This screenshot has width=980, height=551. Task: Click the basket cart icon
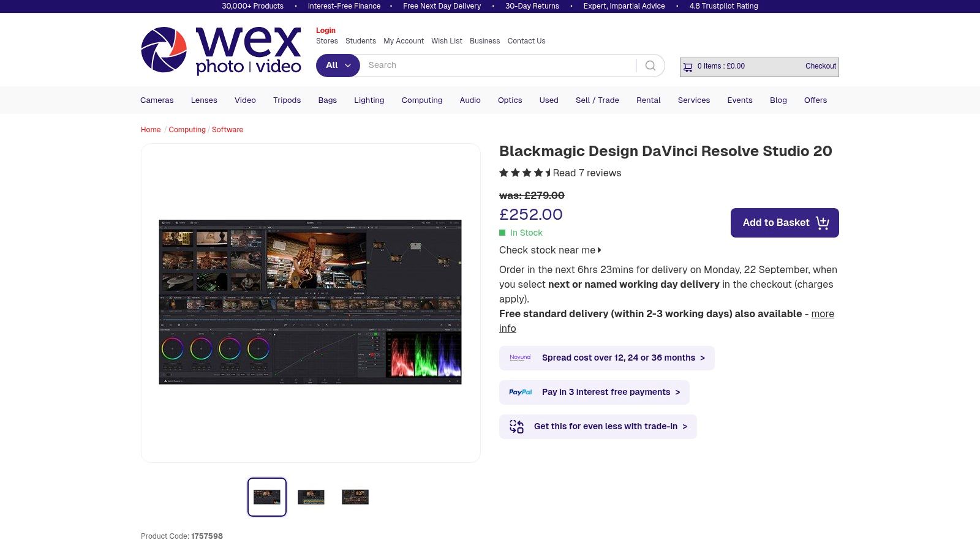[x=688, y=67]
